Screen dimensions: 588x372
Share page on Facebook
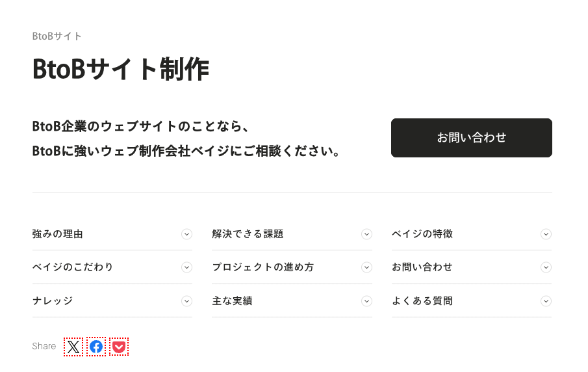96,347
